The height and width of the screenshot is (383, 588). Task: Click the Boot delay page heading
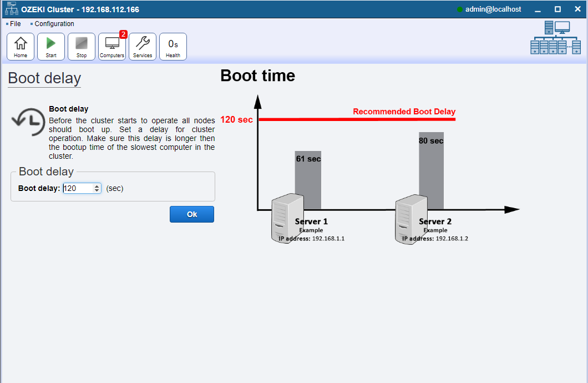[44, 78]
